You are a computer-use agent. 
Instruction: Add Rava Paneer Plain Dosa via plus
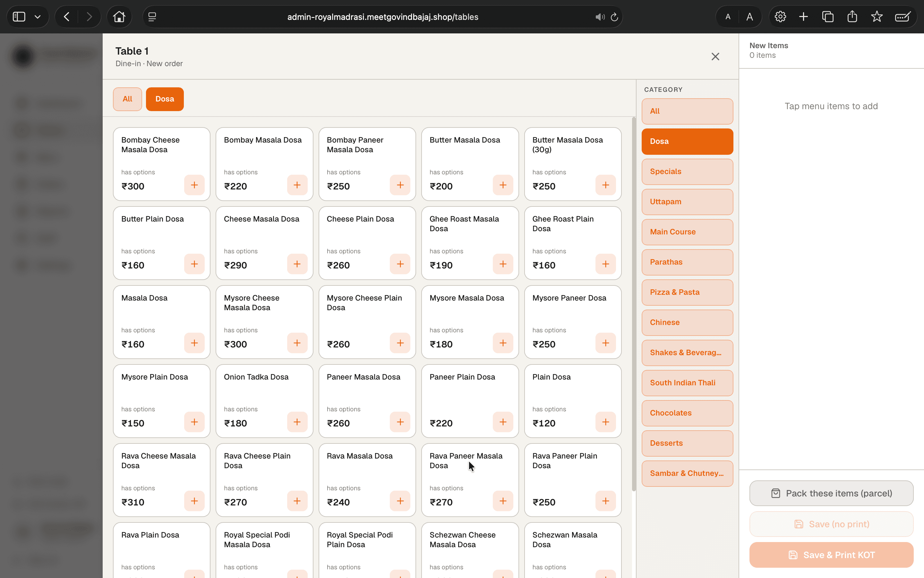(x=605, y=501)
